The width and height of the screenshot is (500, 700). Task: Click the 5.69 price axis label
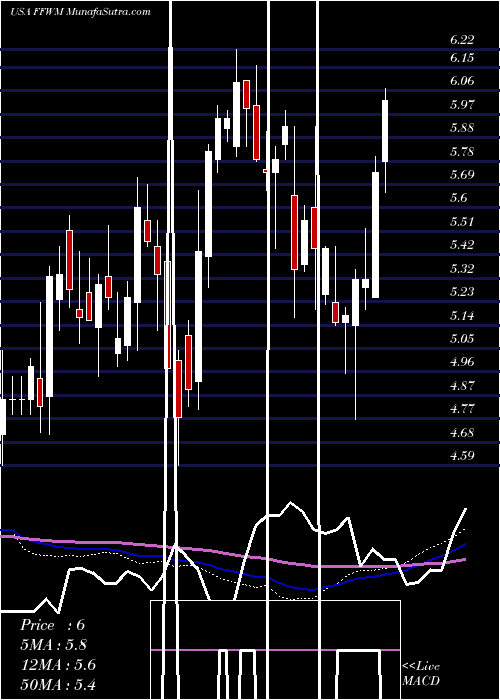coord(461,175)
